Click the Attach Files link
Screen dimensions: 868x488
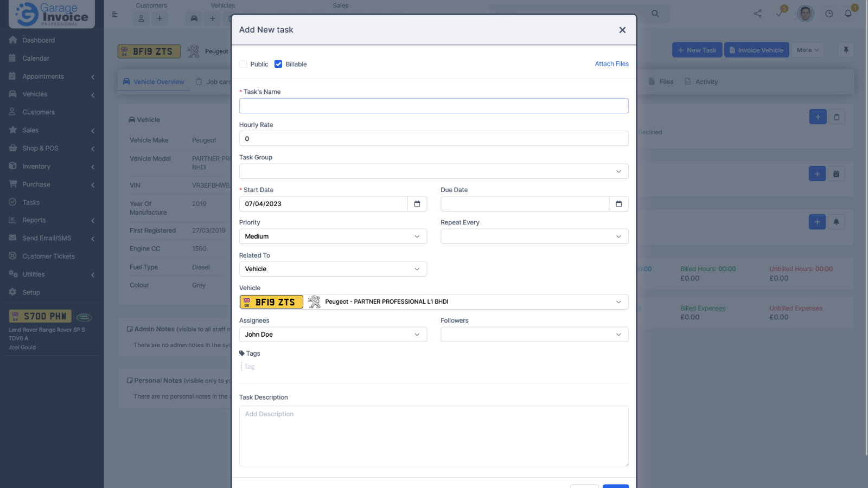point(611,63)
